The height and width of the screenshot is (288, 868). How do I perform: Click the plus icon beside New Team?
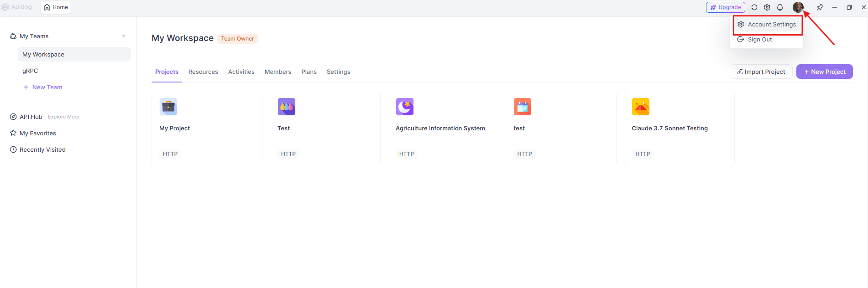coord(26,87)
